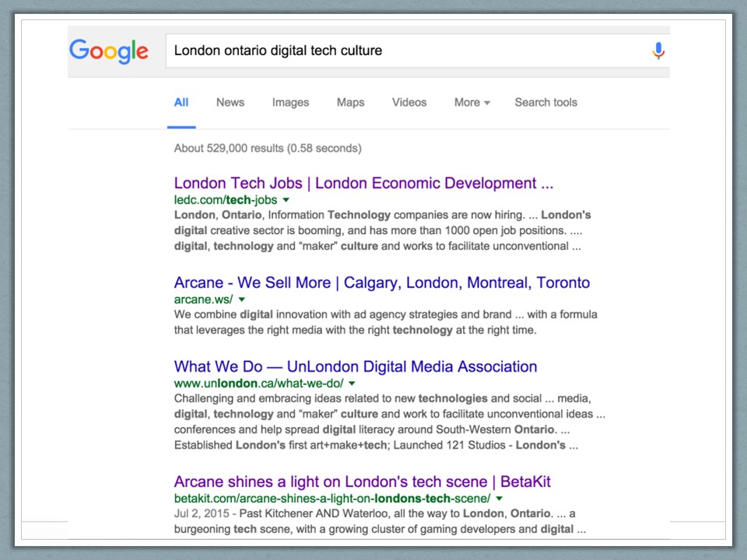747x560 pixels.
Task: Click the ledc.com/tech-jobs URL text
Action: (x=226, y=200)
